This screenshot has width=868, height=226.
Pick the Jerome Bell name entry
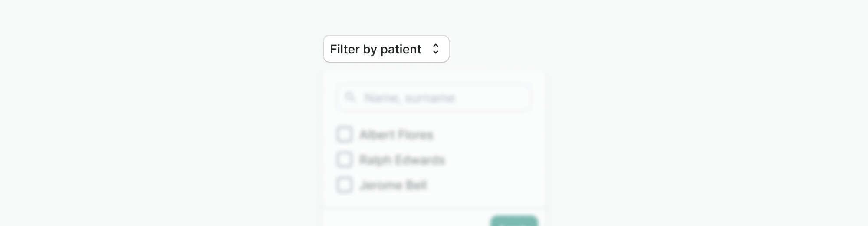pos(393,185)
